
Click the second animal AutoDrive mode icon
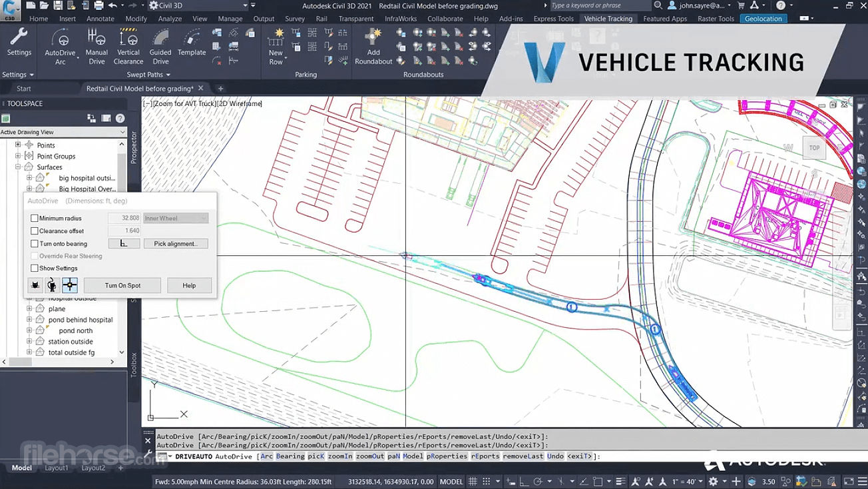(52, 285)
